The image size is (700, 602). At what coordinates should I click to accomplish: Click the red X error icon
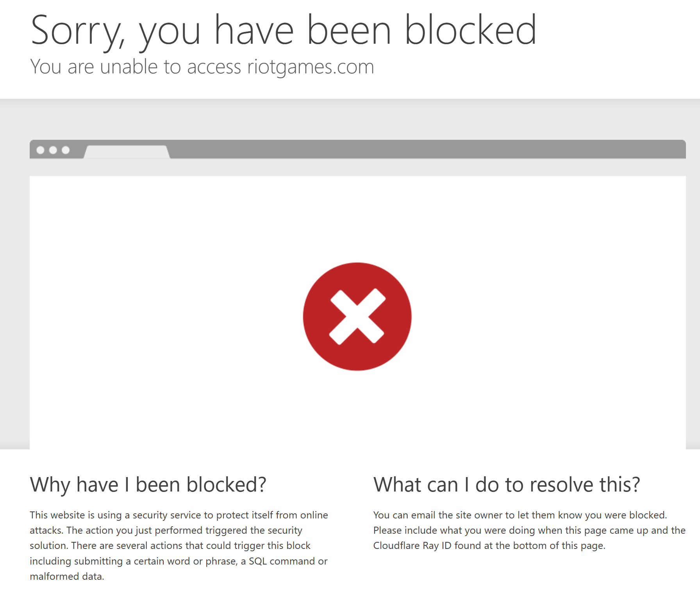click(357, 316)
